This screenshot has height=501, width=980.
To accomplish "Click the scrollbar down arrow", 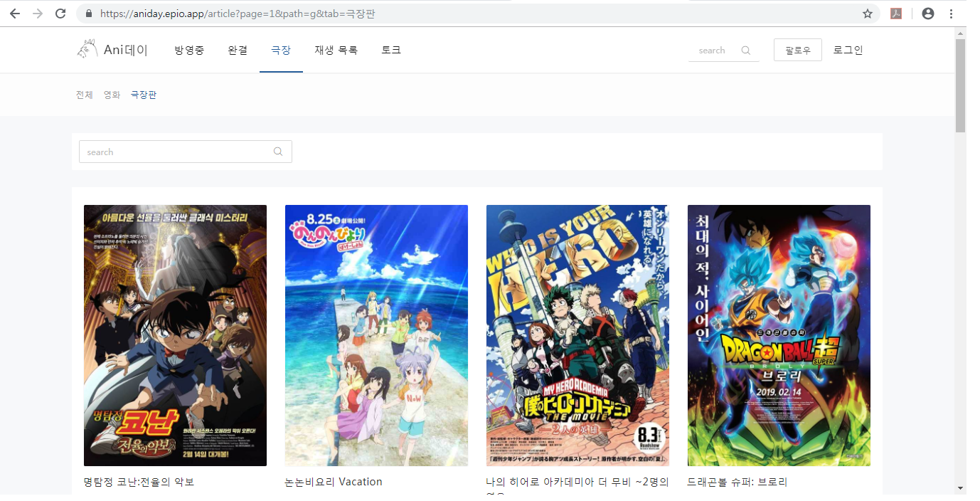I will coord(961,488).
